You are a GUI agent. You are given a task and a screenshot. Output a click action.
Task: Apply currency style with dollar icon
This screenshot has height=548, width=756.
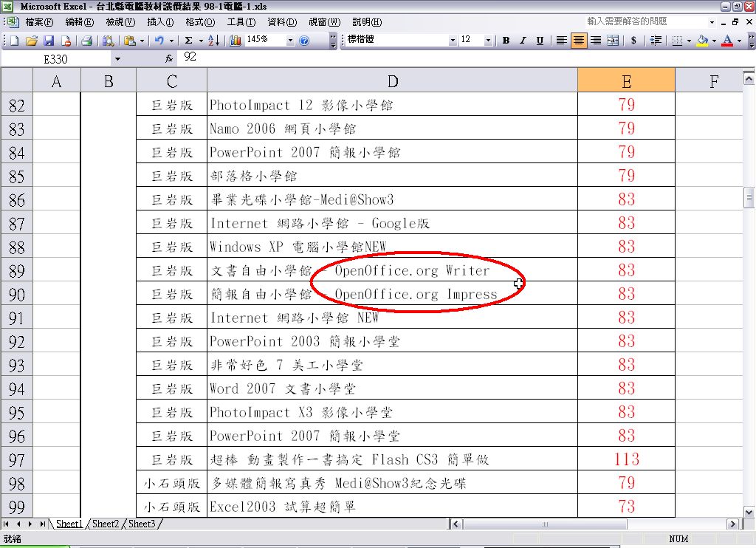coord(633,41)
